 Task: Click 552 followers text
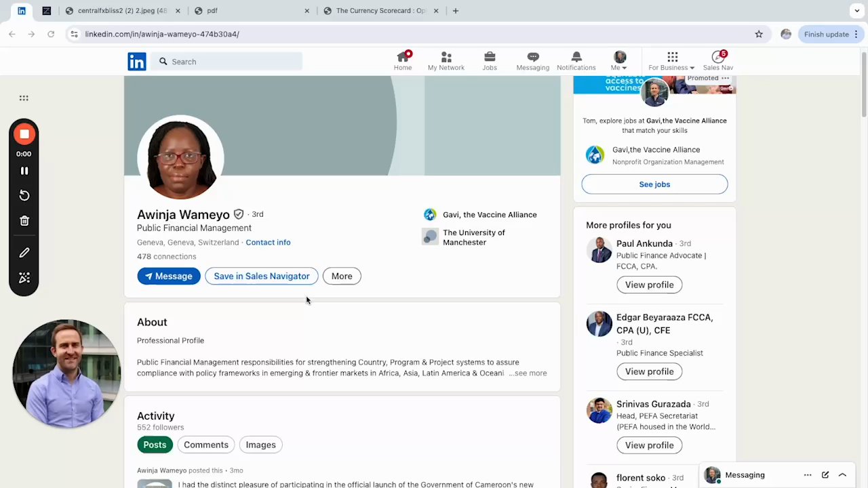coord(161,428)
